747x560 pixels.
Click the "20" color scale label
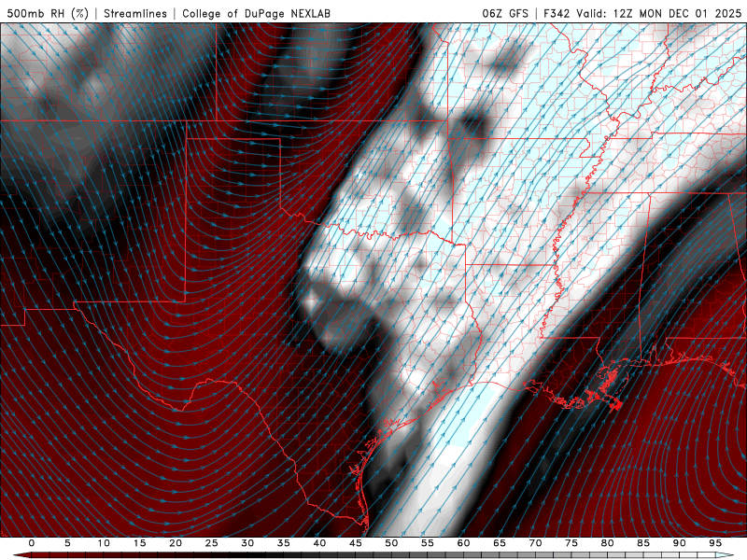(176, 543)
